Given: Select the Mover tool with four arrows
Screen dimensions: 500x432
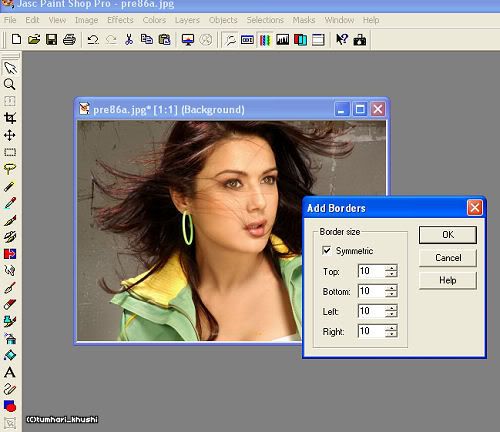Looking at the screenshot, I should coord(10,135).
